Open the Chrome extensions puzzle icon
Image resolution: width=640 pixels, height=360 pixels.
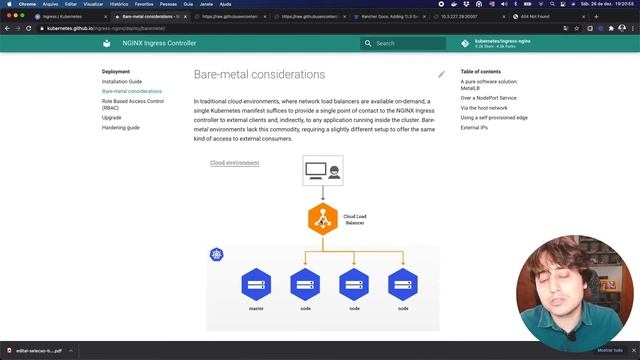coord(611,29)
